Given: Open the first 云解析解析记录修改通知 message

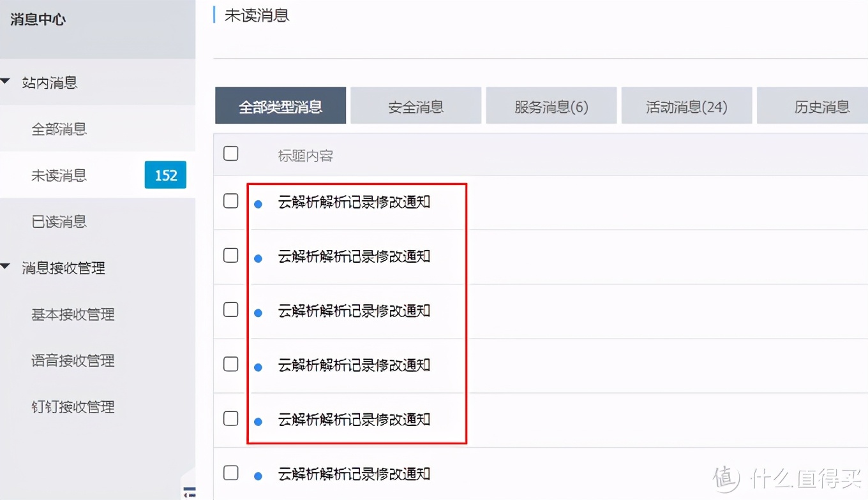Looking at the screenshot, I should tap(355, 202).
